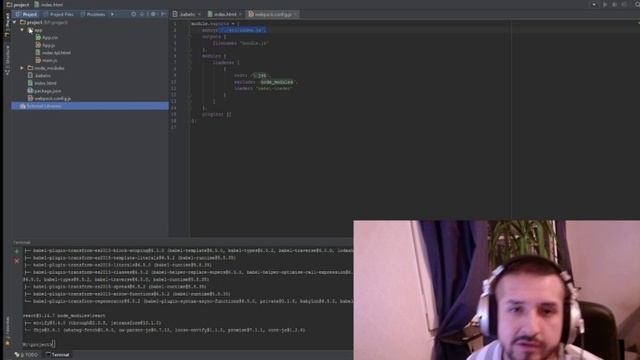
Task: Click the filename bundle.js line in editor
Action: point(241,43)
